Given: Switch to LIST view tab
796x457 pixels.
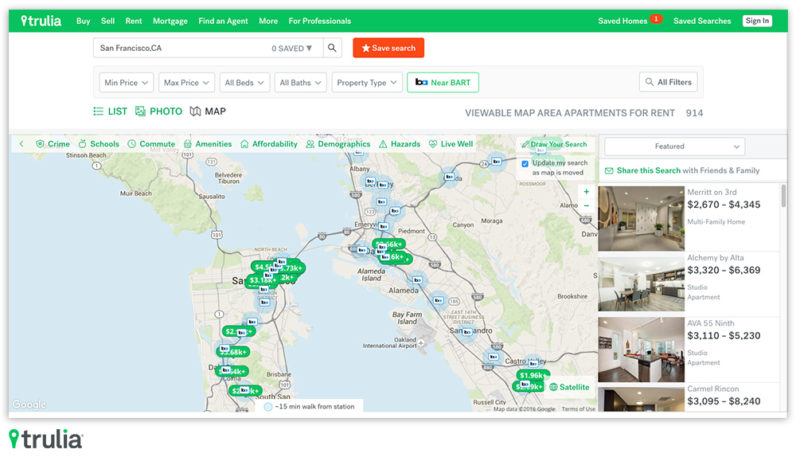Looking at the screenshot, I should [110, 111].
